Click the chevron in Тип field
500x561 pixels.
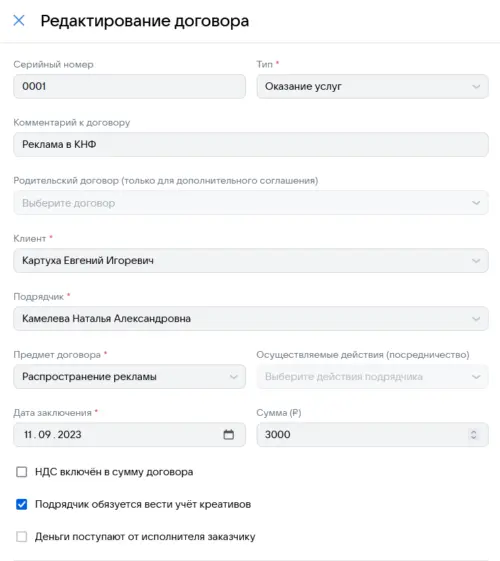click(476, 87)
